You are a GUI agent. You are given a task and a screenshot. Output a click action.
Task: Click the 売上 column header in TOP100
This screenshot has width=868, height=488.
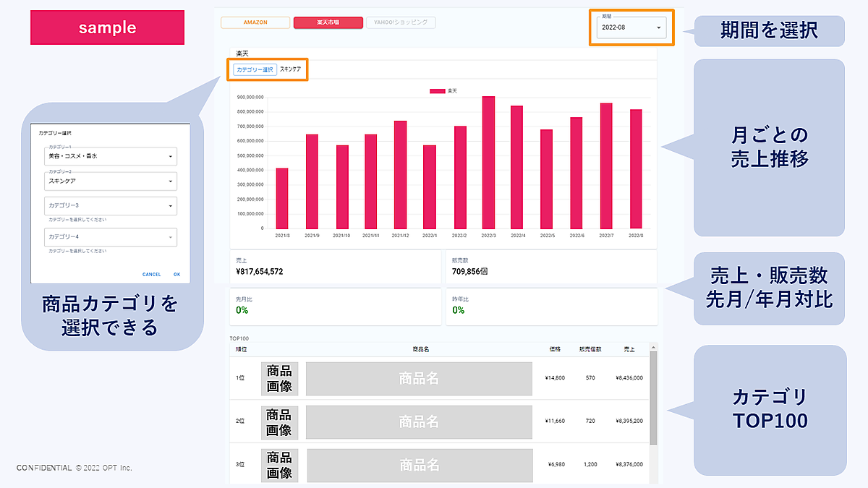coord(629,349)
